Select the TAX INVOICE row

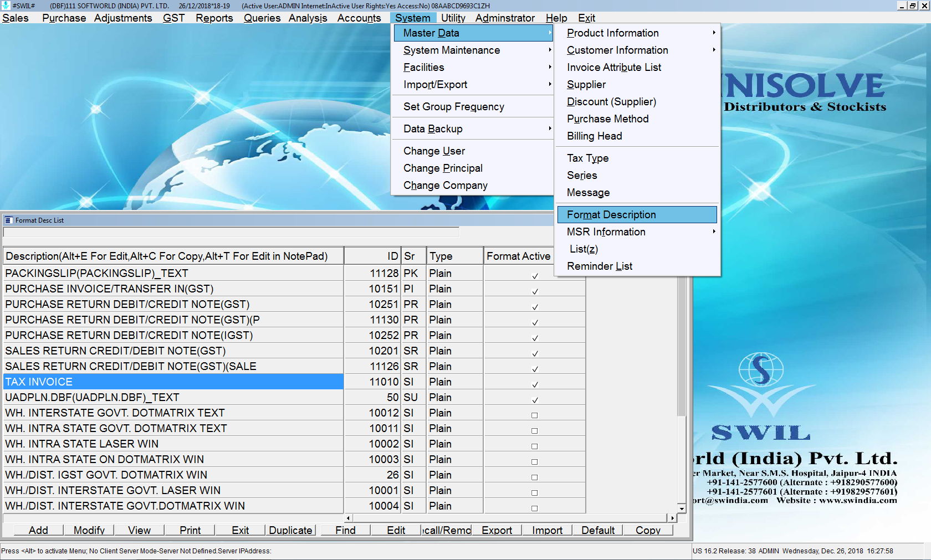[173, 382]
